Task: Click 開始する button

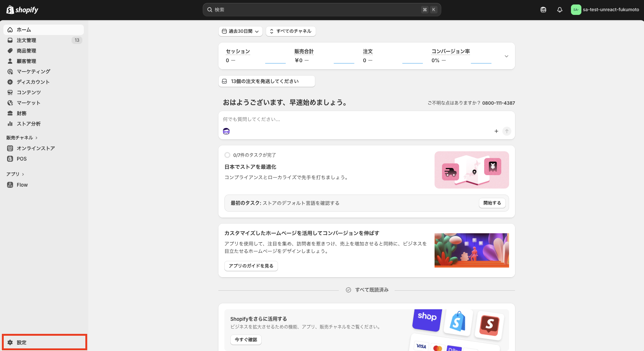Action: click(492, 203)
